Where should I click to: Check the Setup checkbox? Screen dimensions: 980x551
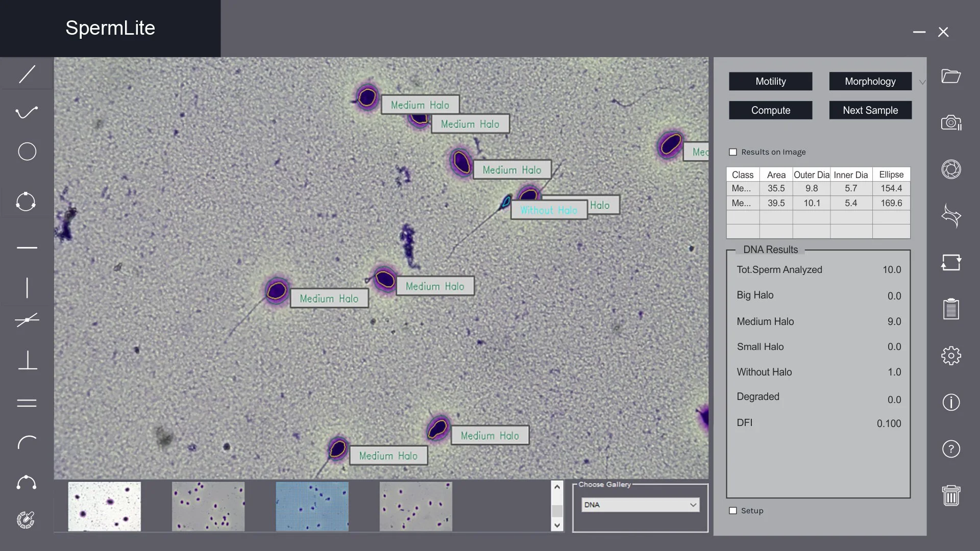(x=733, y=510)
